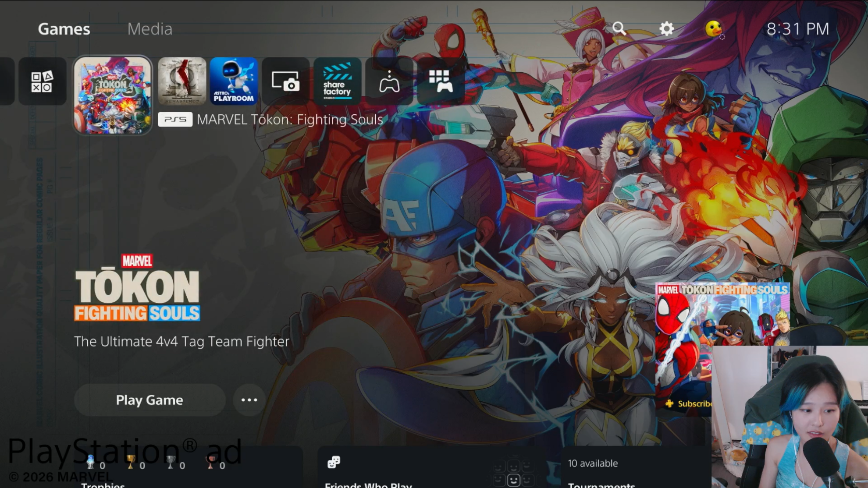Click the Marvel Tōkon Fighting Souls logo
This screenshot has width=868, height=488.
137,288
